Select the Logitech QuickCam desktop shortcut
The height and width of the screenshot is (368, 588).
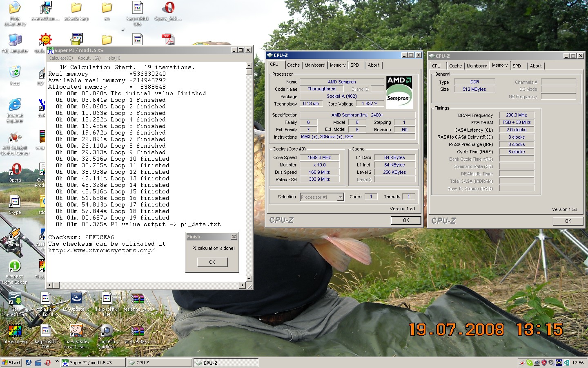pyautogui.click(x=107, y=337)
